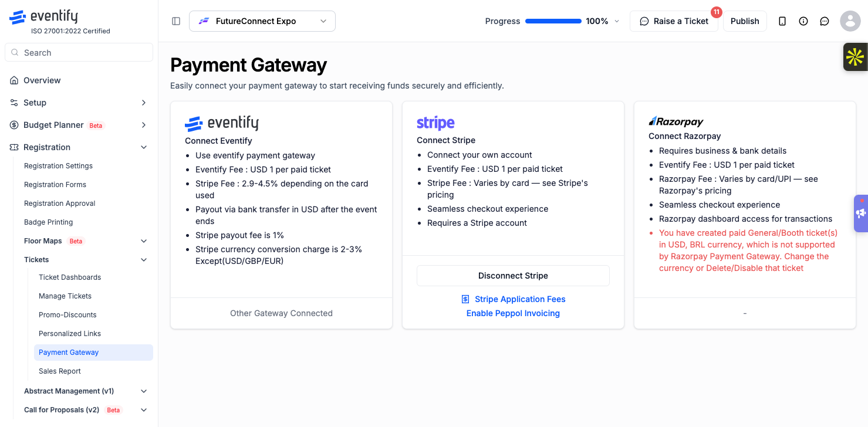Viewport: 868px width, 427px height.
Task: Click the Overview home icon
Action: coord(14,80)
